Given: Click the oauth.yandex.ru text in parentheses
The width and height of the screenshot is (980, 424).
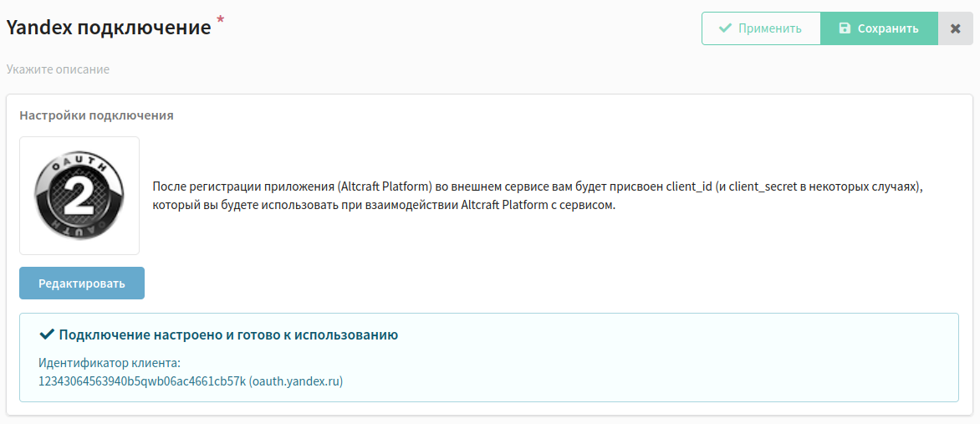Looking at the screenshot, I should coord(296,381).
